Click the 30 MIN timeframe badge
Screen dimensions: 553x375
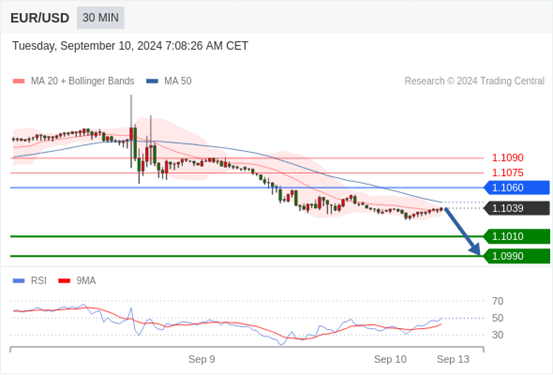(x=101, y=18)
